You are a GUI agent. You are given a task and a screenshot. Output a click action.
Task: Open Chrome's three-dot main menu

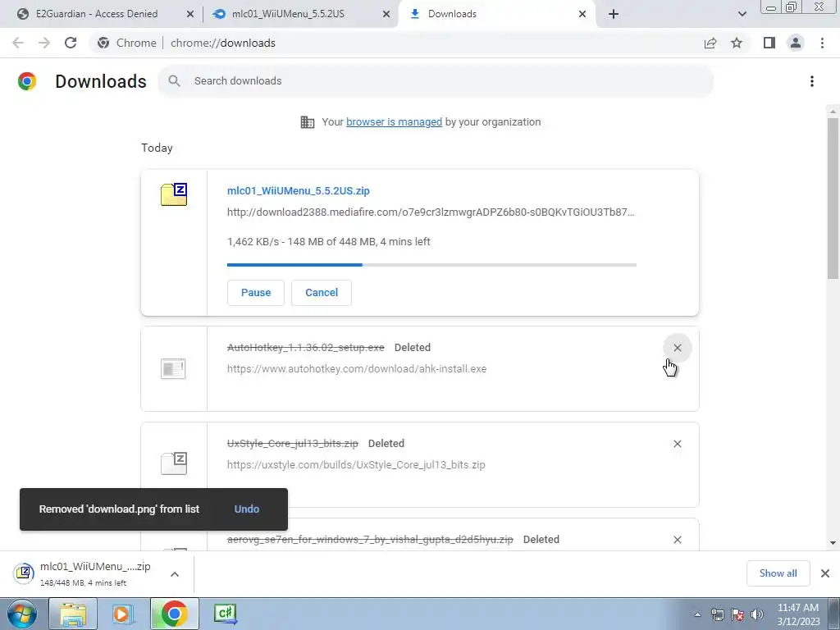822,43
